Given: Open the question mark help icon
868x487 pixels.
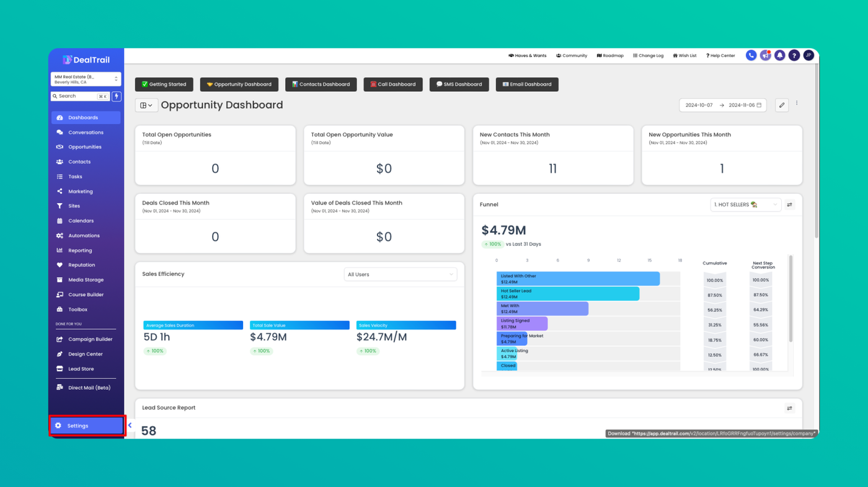Looking at the screenshot, I should (794, 56).
